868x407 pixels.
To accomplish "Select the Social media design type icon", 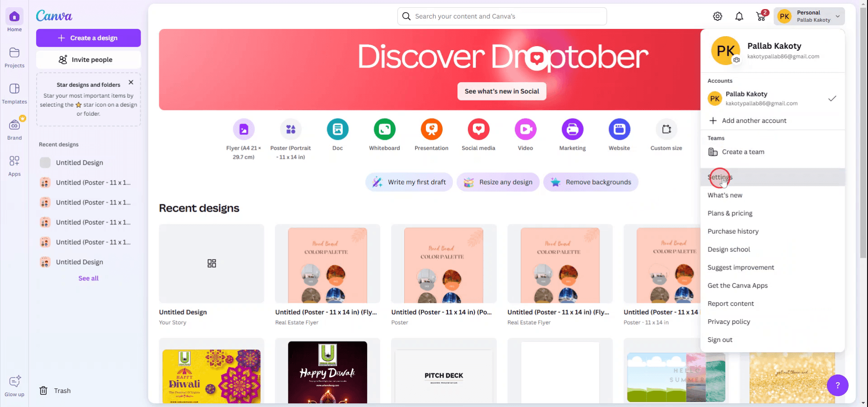I will 479,129.
